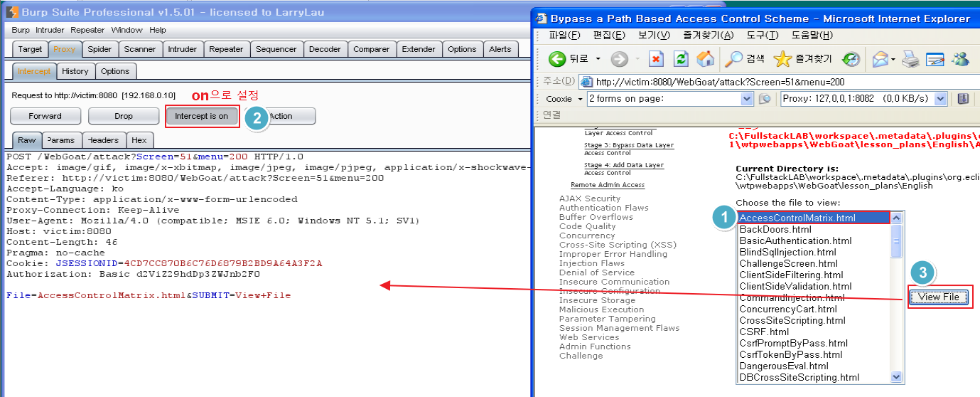Select CSRF.html in the file list
980x397 pixels.
pos(814,332)
